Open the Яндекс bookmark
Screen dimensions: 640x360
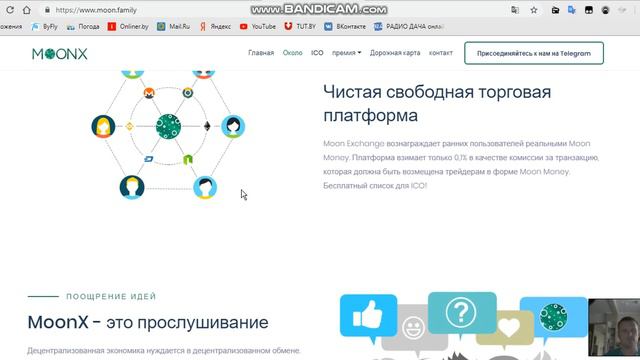[x=215, y=27]
